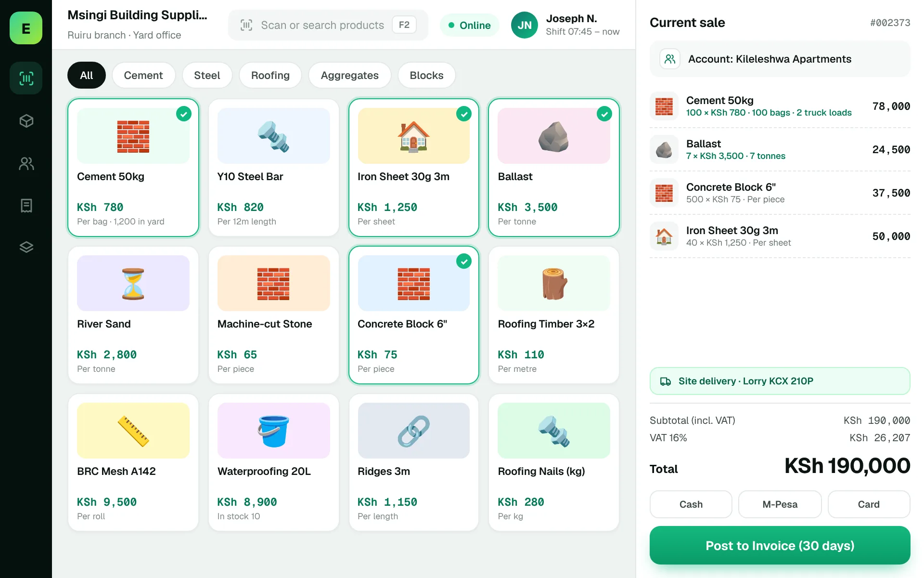Open the inventory box sidebar icon

click(x=26, y=120)
